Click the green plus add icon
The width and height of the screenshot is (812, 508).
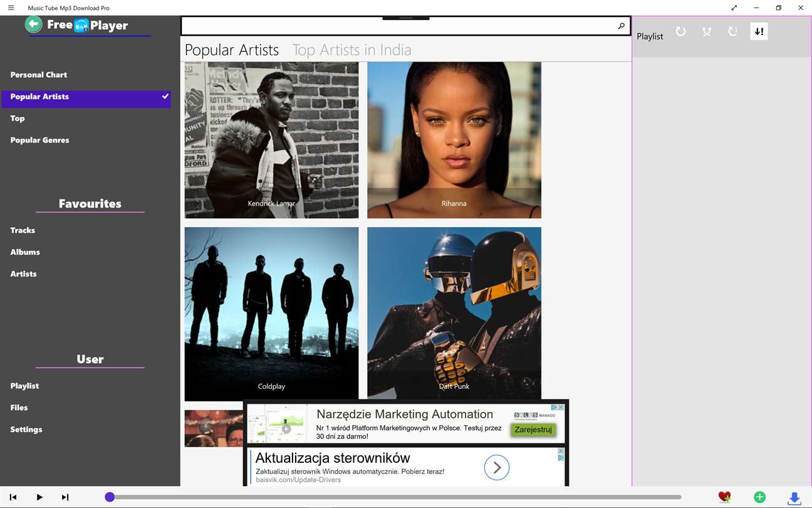[x=759, y=497]
